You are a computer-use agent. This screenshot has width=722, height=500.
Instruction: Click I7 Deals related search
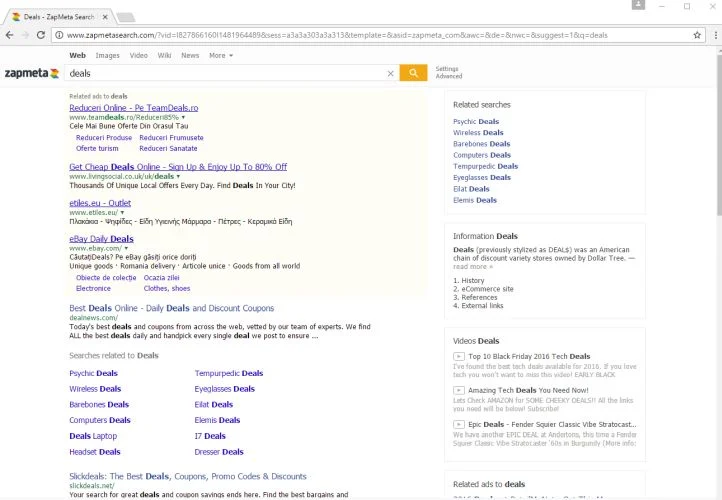[x=210, y=436]
